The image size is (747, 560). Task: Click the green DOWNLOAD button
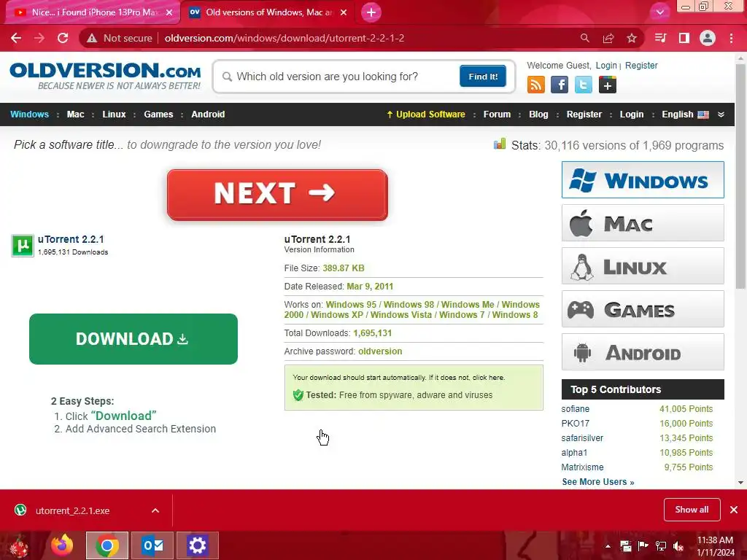tap(133, 338)
